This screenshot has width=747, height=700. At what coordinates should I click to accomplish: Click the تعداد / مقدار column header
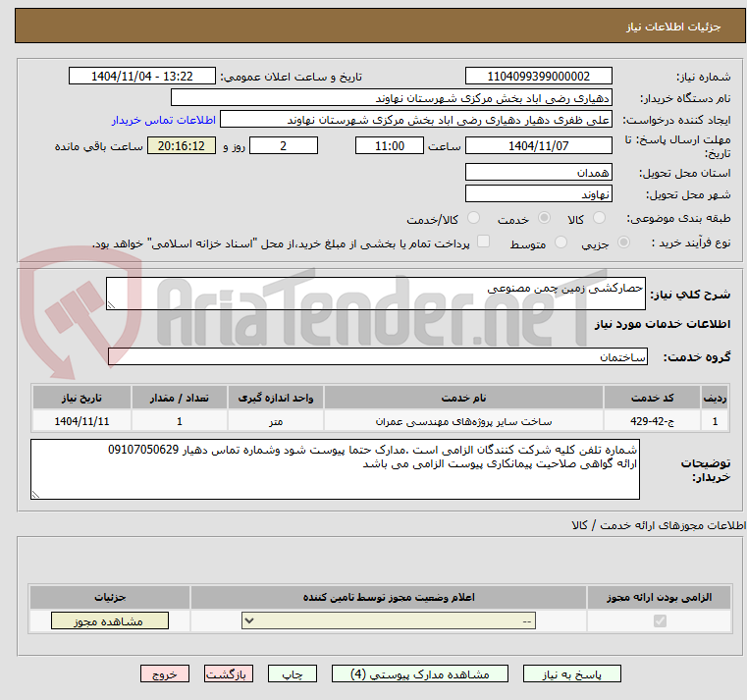pyautogui.click(x=179, y=398)
